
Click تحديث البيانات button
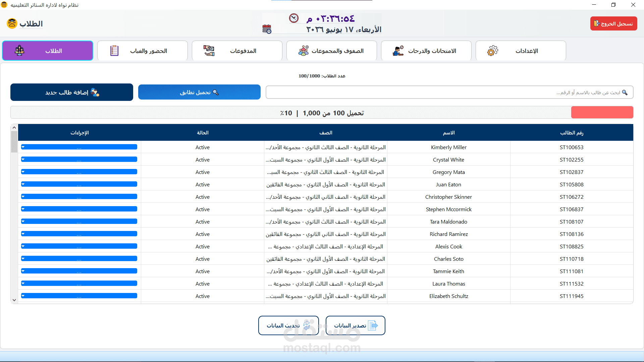(288, 325)
